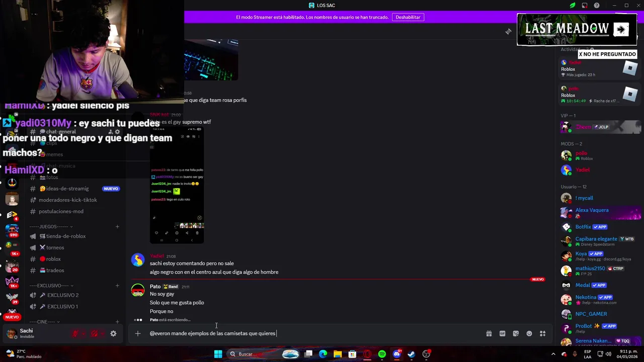Open the Windows Start menu

point(218,354)
